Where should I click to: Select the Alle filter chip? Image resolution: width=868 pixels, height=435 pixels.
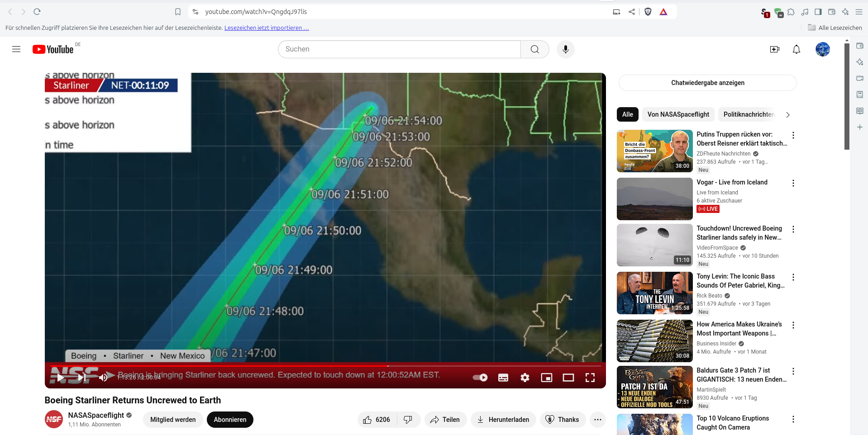[628, 114]
